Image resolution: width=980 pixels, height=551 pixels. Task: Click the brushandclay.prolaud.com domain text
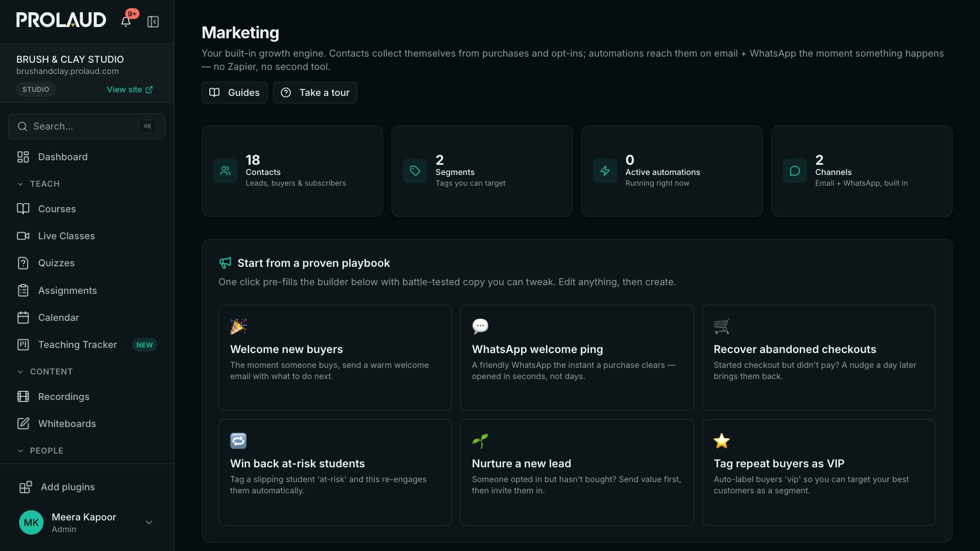click(x=67, y=71)
